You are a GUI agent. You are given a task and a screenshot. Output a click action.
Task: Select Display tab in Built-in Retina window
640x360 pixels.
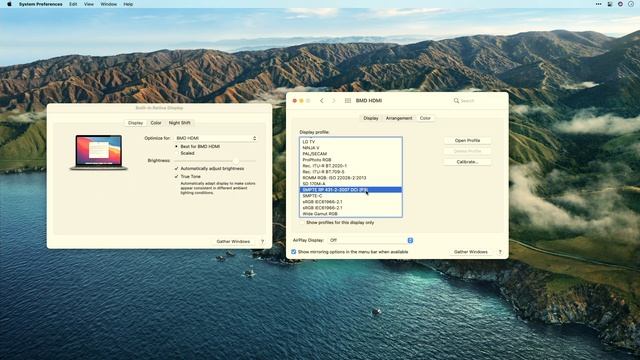[136, 123]
